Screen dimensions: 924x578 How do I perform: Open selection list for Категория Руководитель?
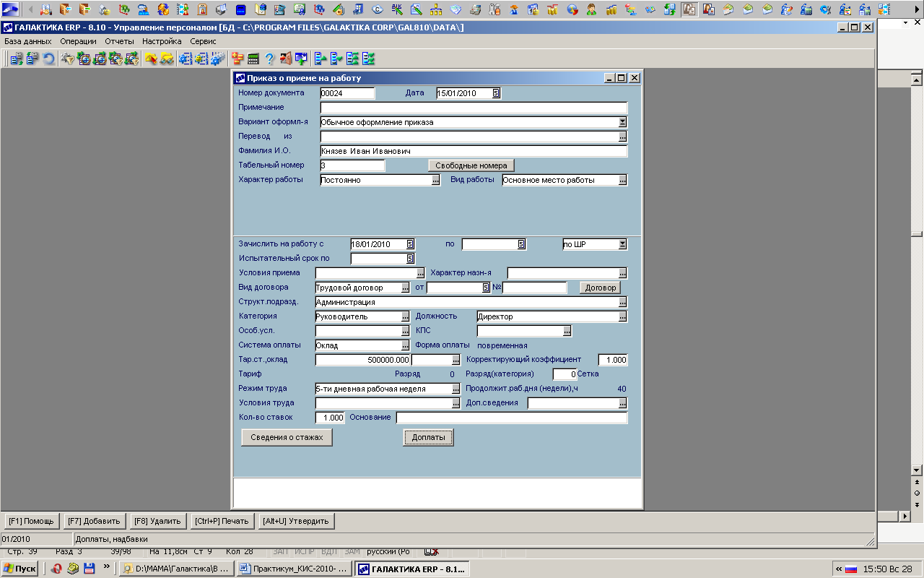click(x=405, y=316)
